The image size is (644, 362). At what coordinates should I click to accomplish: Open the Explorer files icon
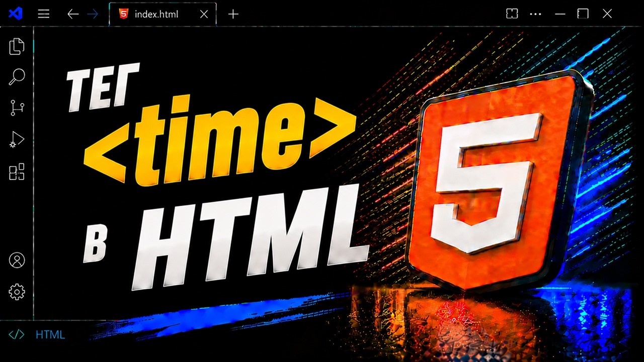17,46
